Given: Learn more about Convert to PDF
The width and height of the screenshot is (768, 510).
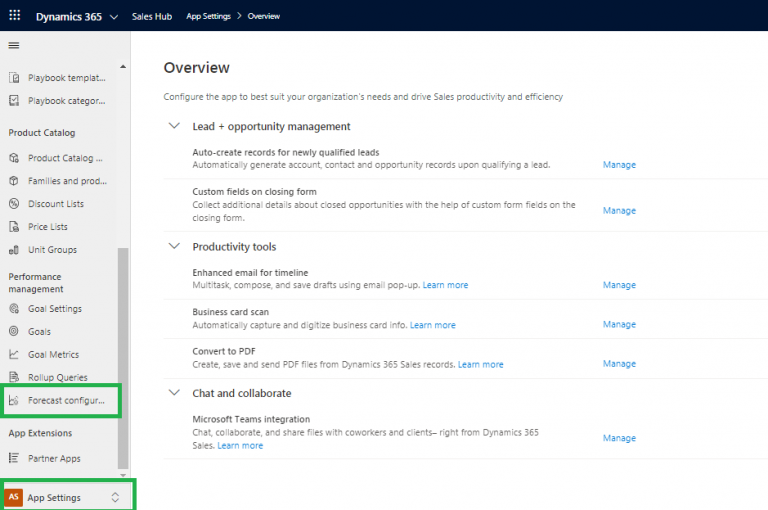Looking at the screenshot, I should [480, 364].
